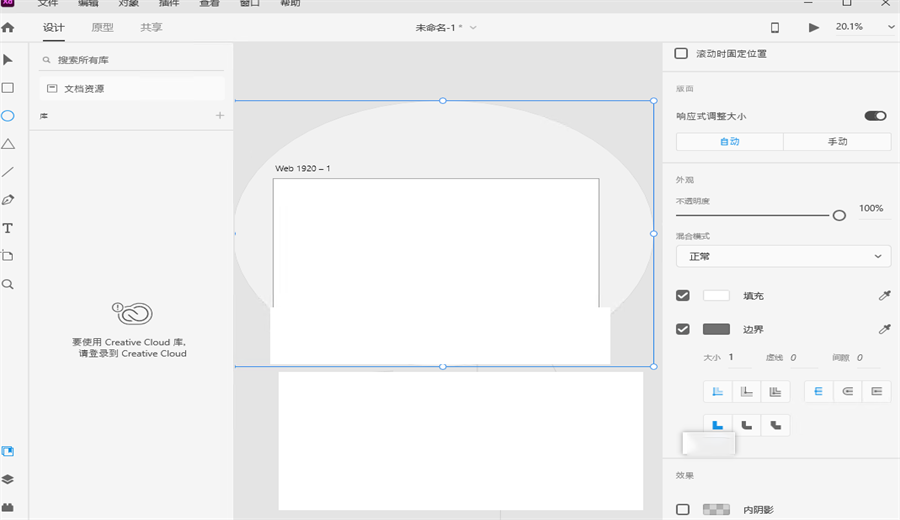Add a new library with plus

(x=220, y=115)
